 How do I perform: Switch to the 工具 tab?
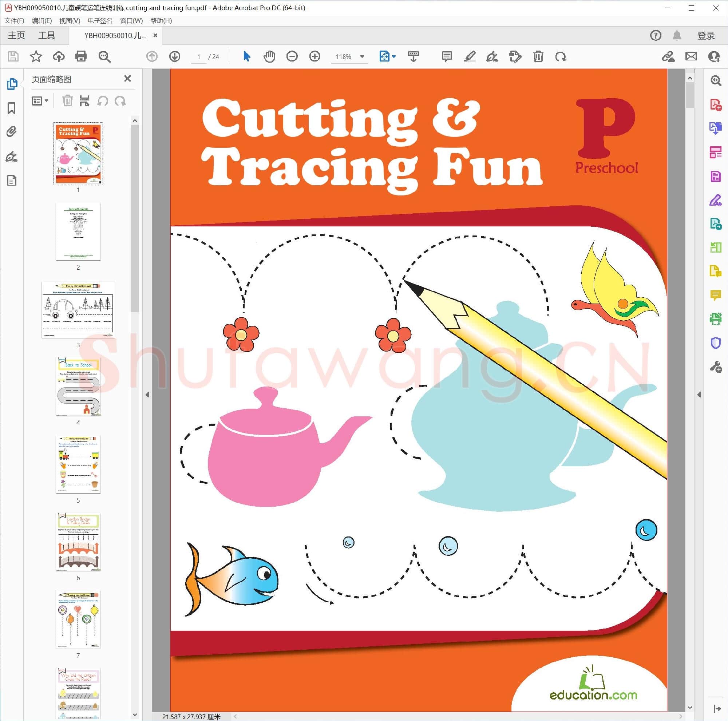(48, 35)
